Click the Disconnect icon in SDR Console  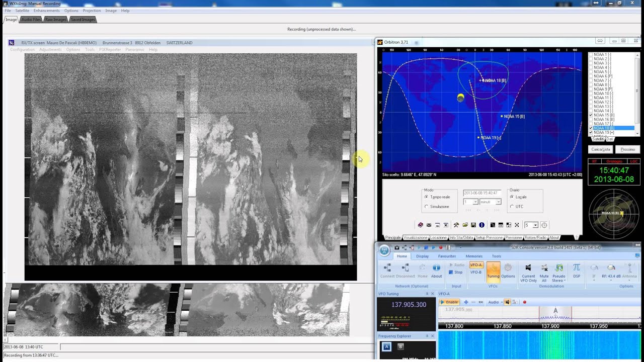pos(406,271)
